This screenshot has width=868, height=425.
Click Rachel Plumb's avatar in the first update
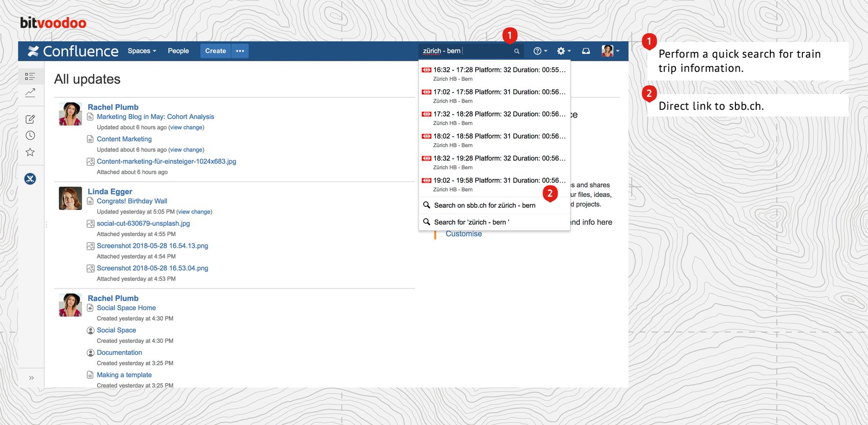(70, 114)
